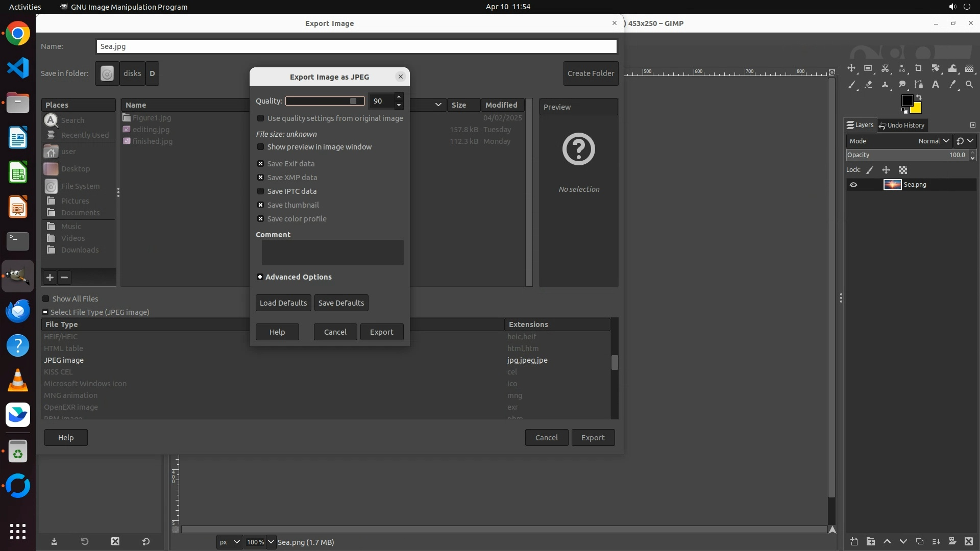This screenshot has width=980, height=551.
Task: Open the layer Mode dropdown
Action: pyautogui.click(x=934, y=141)
